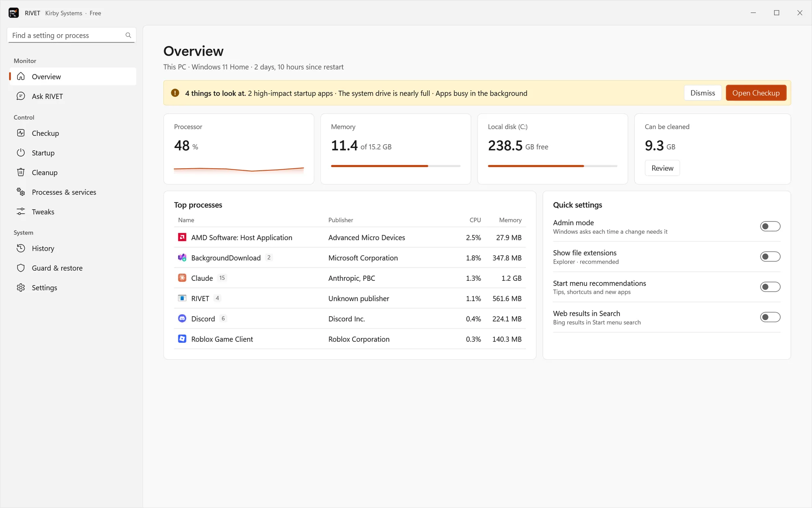Click the Name column header

click(x=186, y=220)
